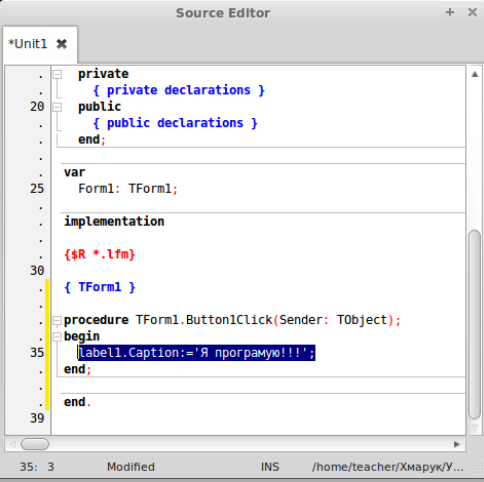Click the horizontal scrollbar left arrow
The image size is (484, 482).
pyautogui.click(x=12, y=444)
